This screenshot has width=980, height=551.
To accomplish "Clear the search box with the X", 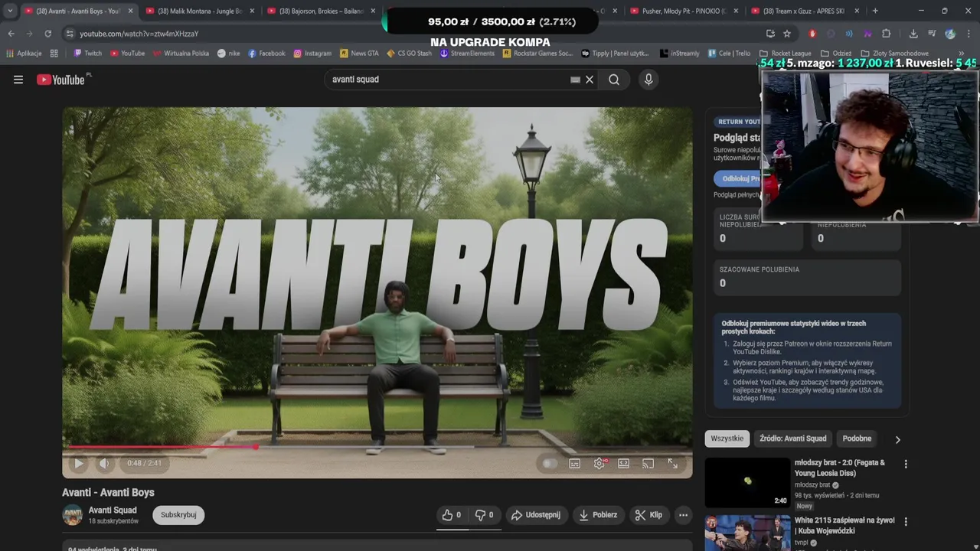I will click(x=590, y=80).
